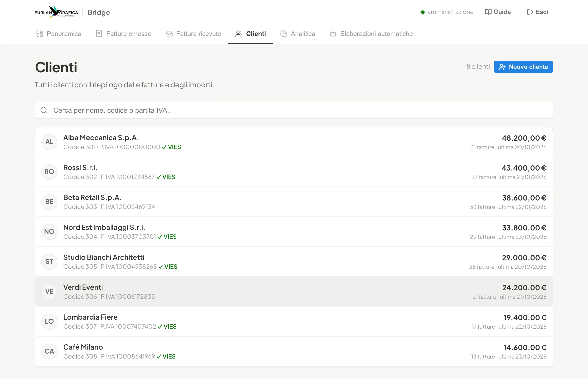Open the Verdi Eventi client row
Viewport: 588px width, 379px height.
[294, 291]
